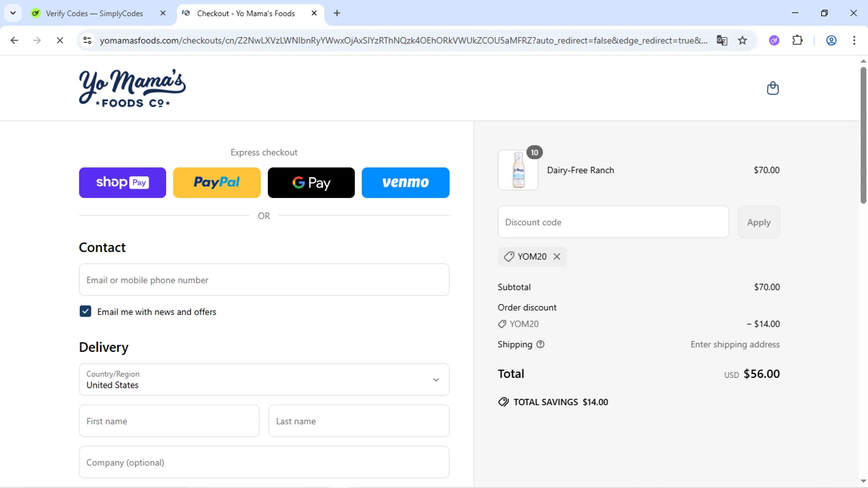This screenshot has width=868, height=488.
Task: Uncheck Email me with news and offers
Action: coord(85,311)
